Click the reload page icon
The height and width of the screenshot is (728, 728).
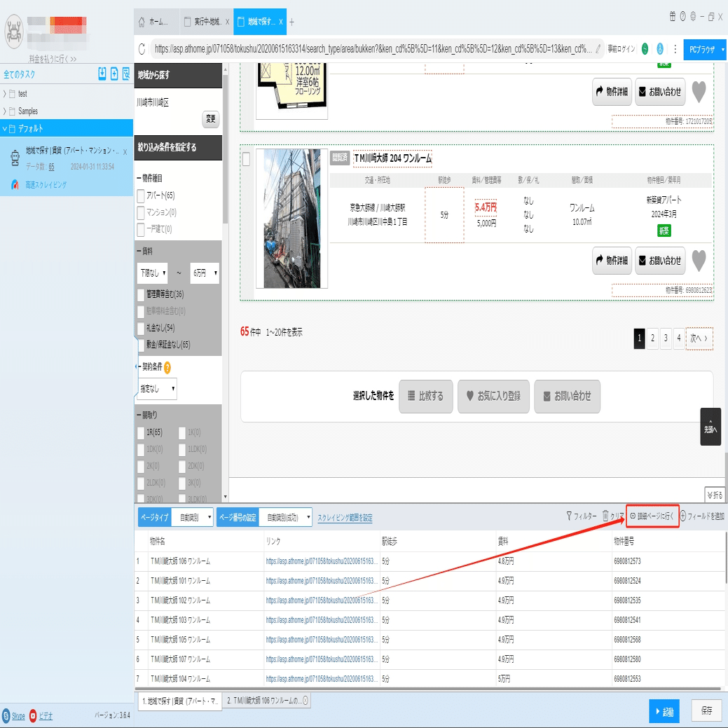142,49
